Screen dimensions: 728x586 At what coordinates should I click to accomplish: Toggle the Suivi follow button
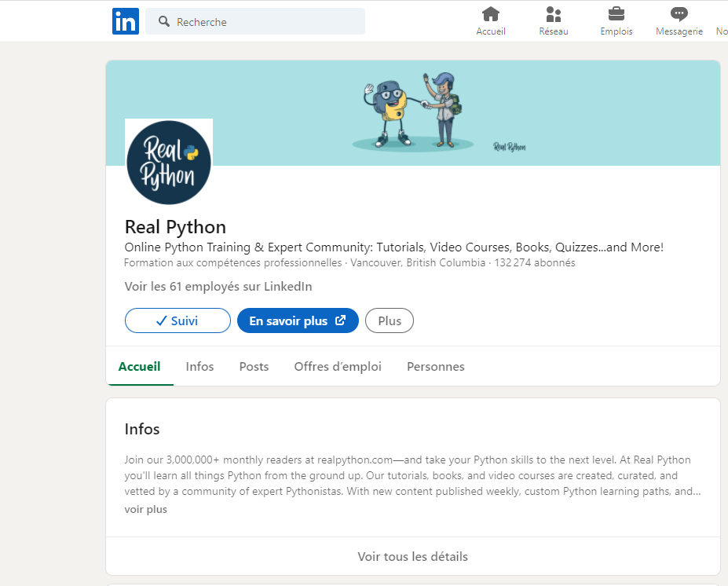(x=177, y=320)
